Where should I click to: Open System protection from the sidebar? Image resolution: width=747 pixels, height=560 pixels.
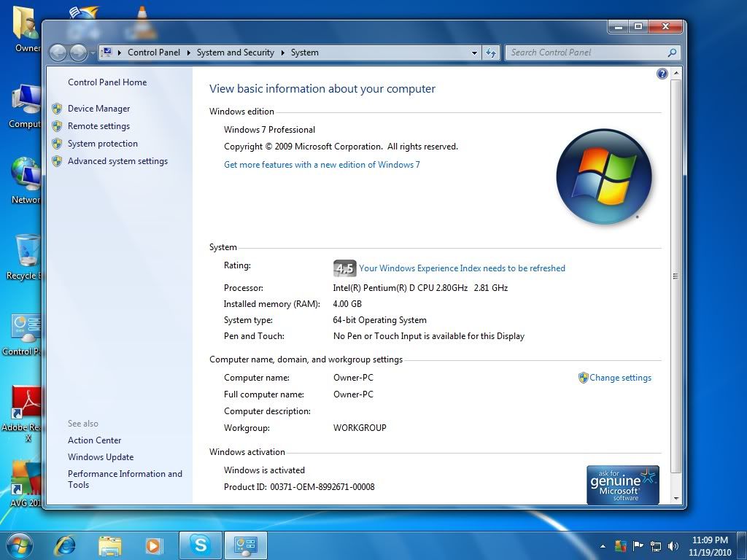coord(102,144)
